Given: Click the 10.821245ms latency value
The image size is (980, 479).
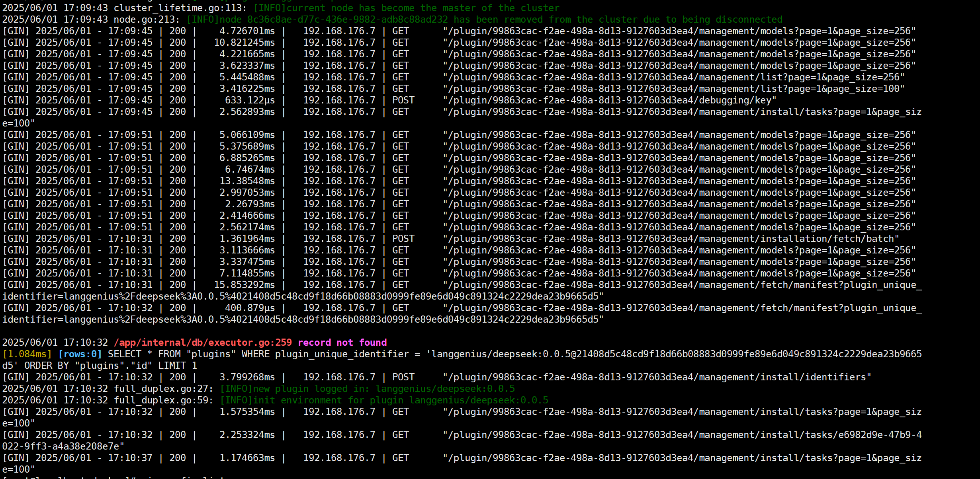Looking at the screenshot, I should pos(244,43).
